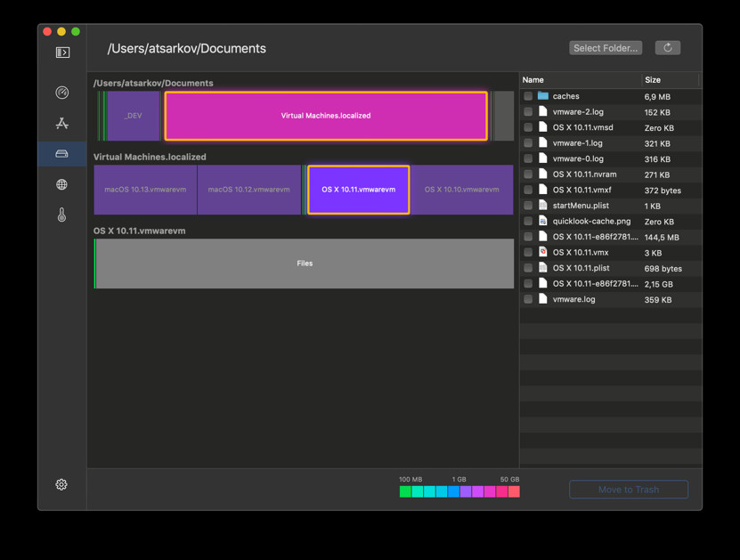Image resolution: width=740 pixels, height=560 pixels.
Task: Select the OS X 10.10.vmwarevm block
Action: 461,190
